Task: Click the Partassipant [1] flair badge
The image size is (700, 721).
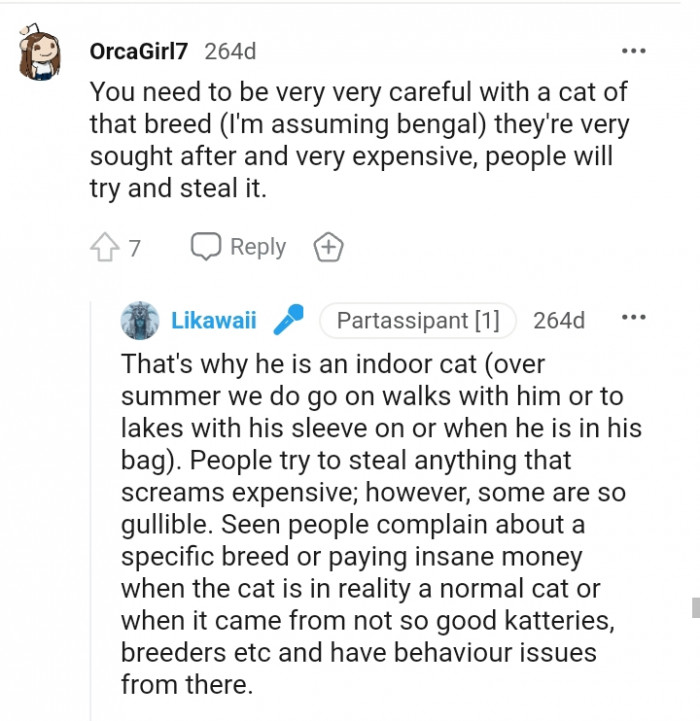Action: pos(418,320)
